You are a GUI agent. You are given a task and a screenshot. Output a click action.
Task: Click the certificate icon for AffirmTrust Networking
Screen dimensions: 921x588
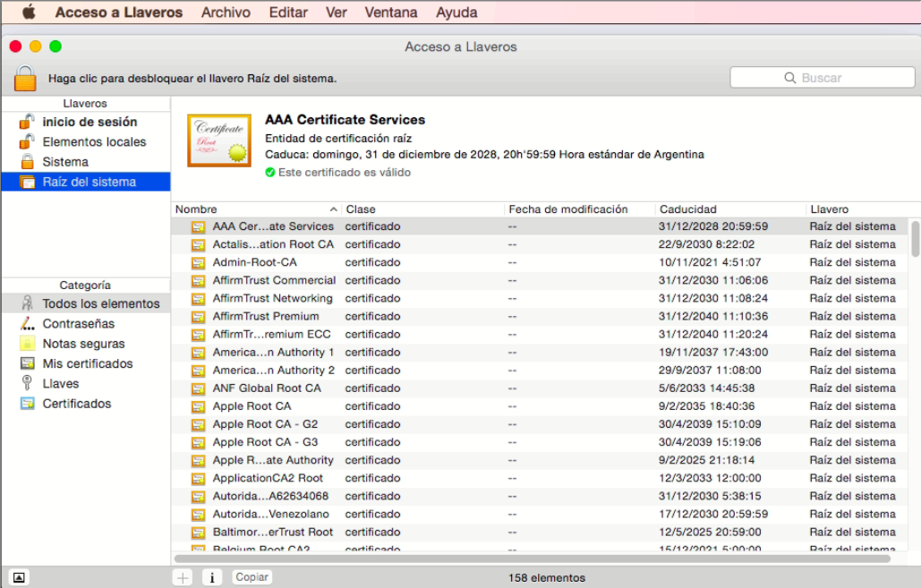click(199, 298)
